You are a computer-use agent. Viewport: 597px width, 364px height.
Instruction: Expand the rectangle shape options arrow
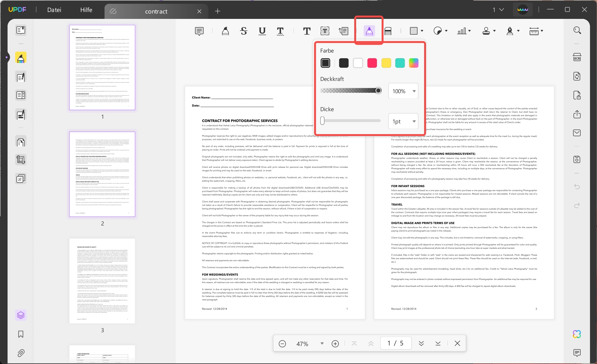422,31
